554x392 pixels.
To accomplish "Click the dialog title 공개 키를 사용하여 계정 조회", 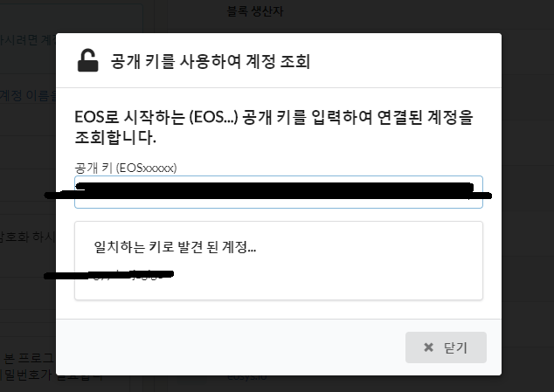I will pos(211,61).
